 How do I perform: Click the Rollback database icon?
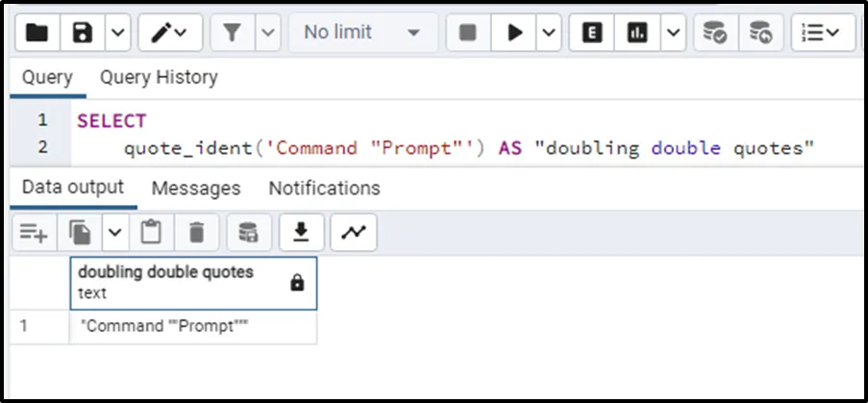pyautogui.click(x=760, y=33)
